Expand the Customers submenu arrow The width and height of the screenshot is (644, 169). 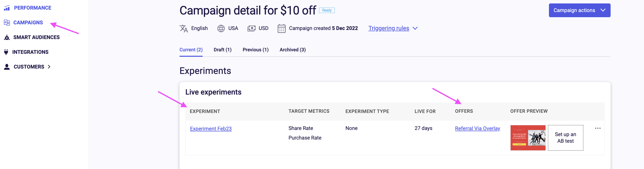point(49,67)
